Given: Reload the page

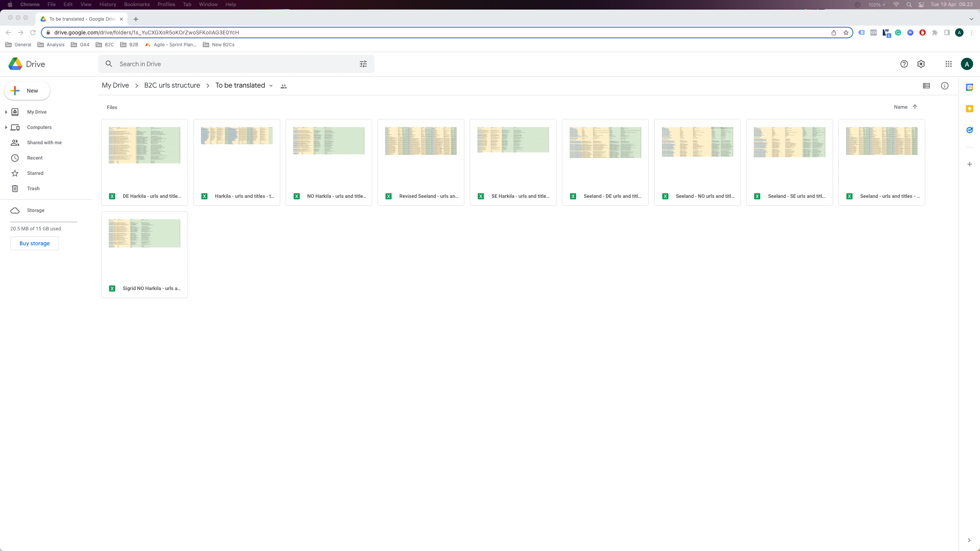Looking at the screenshot, I should pyautogui.click(x=33, y=33).
